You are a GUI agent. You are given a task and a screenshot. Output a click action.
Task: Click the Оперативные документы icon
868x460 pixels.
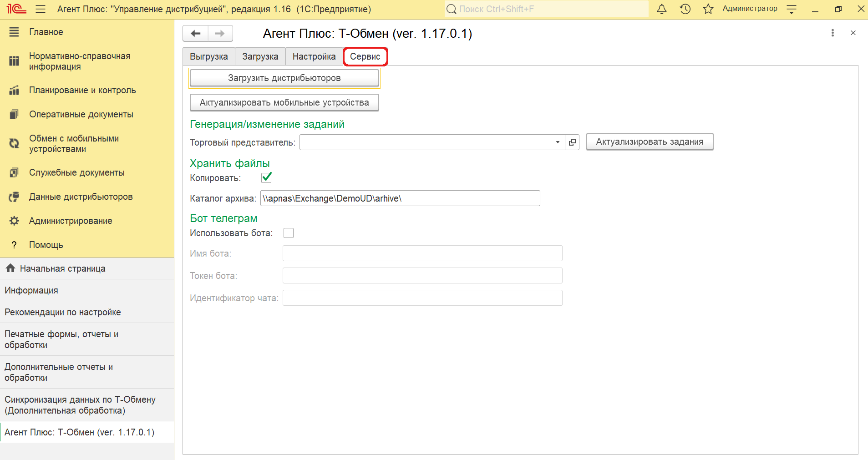coord(14,114)
